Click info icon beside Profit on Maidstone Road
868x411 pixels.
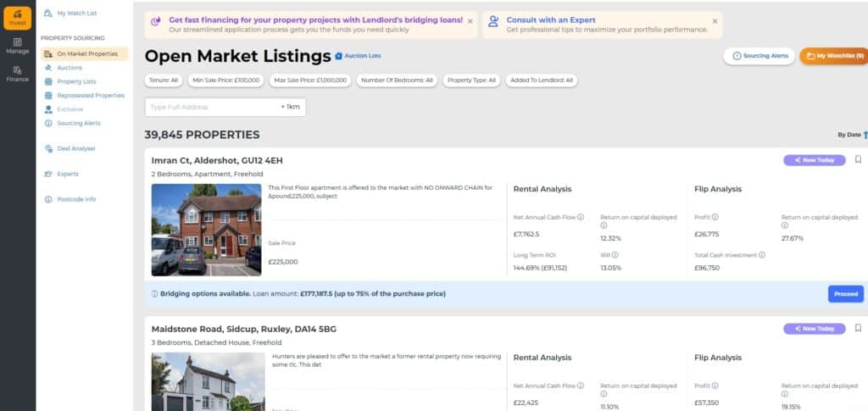pos(715,386)
